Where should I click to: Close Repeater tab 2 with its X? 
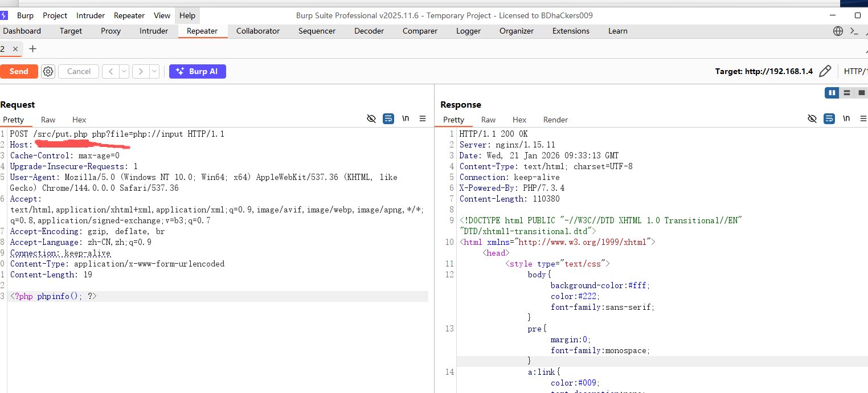point(15,49)
